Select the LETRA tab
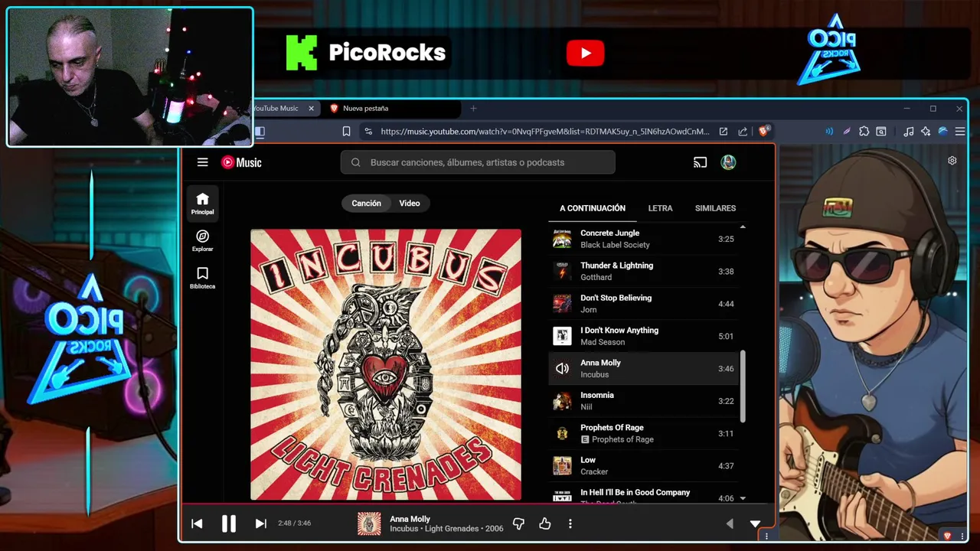980x551 pixels. point(660,208)
